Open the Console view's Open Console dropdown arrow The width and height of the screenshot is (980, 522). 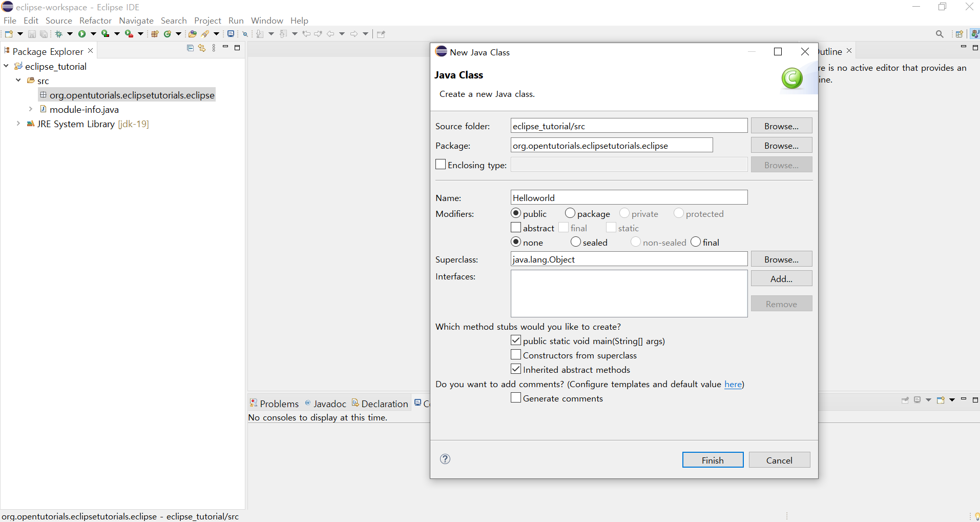pos(952,400)
